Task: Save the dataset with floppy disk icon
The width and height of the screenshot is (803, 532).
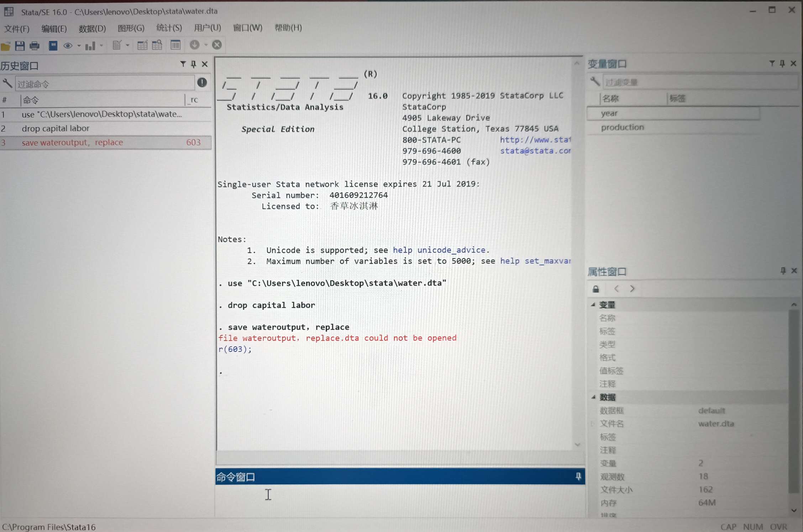Action: point(20,46)
